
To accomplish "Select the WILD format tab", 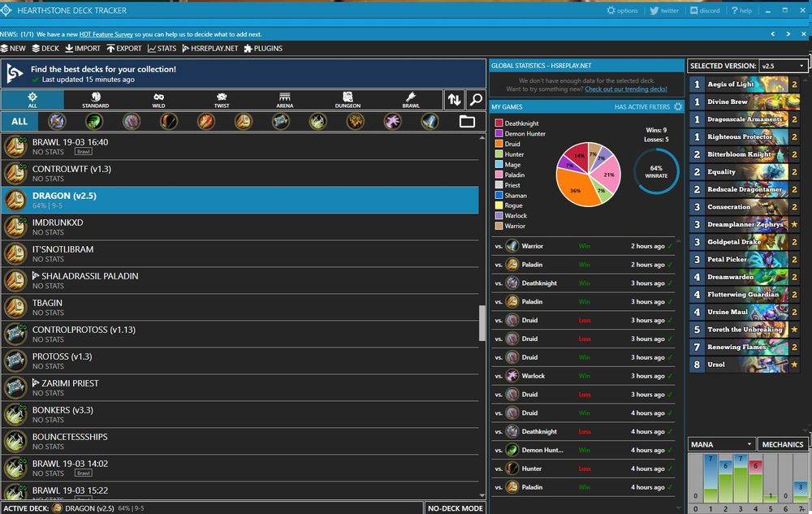I will (x=158, y=100).
